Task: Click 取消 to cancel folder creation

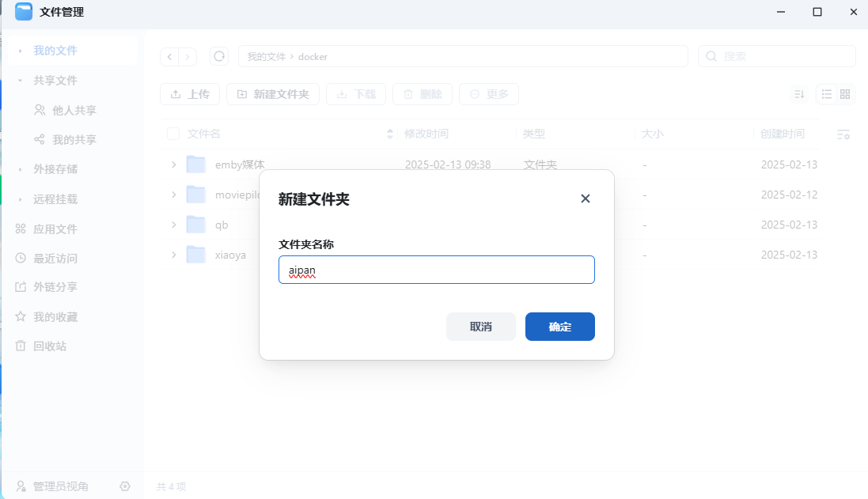Action: click(x=480, y=327)
